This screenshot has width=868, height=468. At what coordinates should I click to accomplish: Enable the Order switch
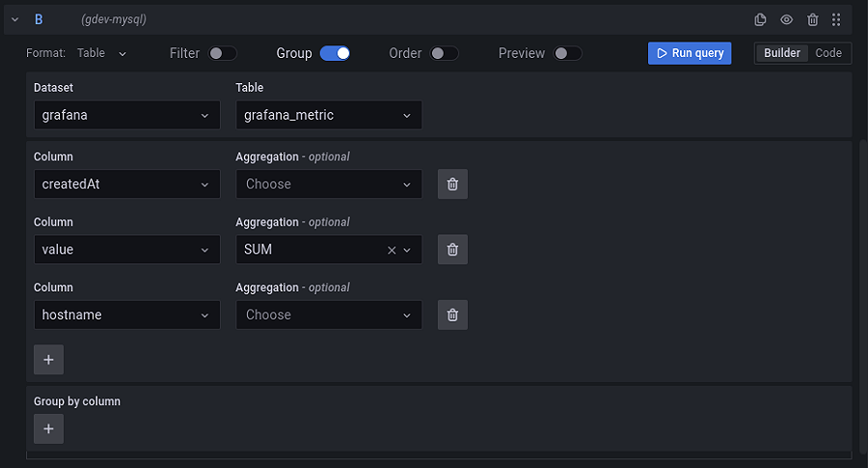tap(444, 53)
